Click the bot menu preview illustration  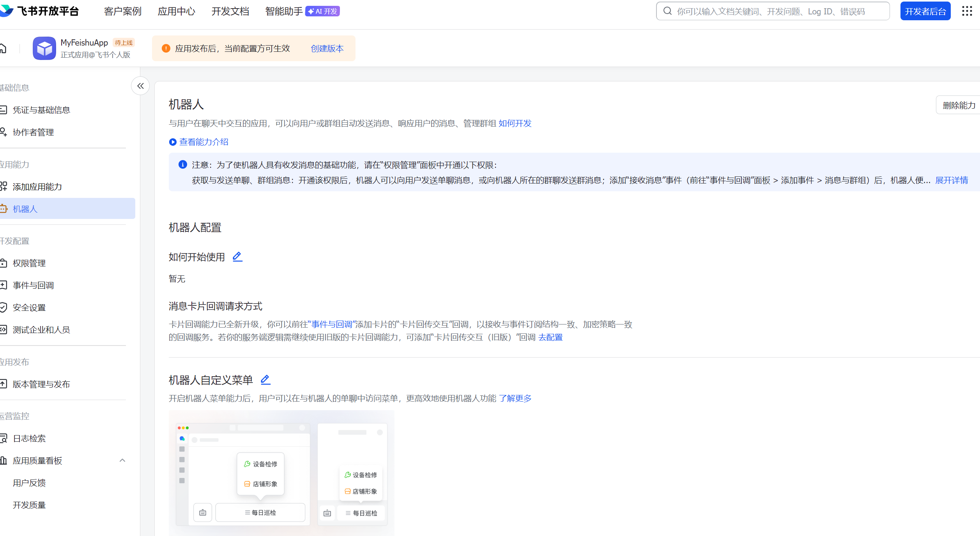coord(281,473)
